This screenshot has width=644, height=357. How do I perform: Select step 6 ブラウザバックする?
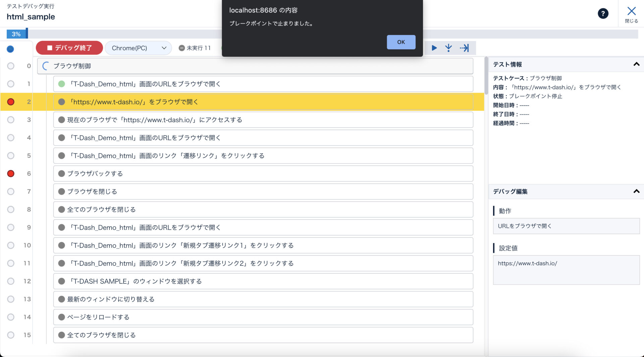263,174
